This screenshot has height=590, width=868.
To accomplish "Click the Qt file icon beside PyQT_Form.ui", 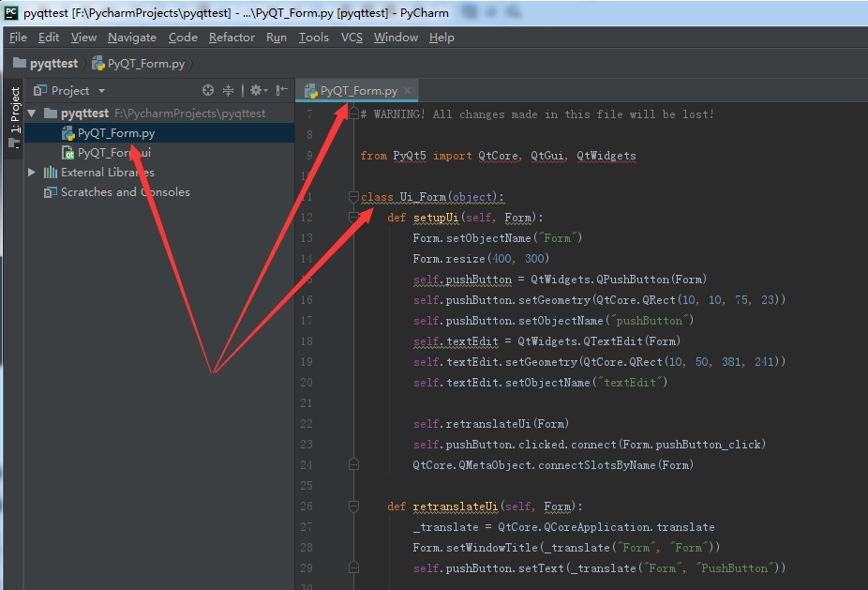I will tap(68, 152).
